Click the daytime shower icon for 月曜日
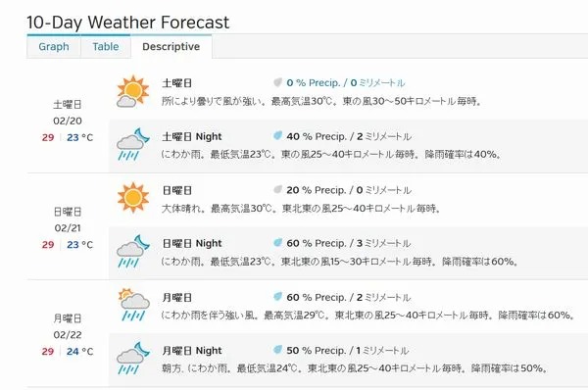 tap(133, 305)
